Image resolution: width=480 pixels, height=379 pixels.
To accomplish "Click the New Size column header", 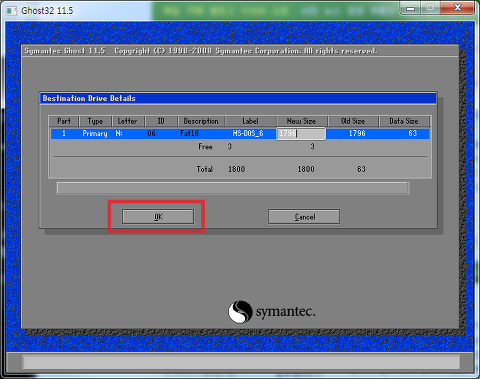I will pos(301,121).
